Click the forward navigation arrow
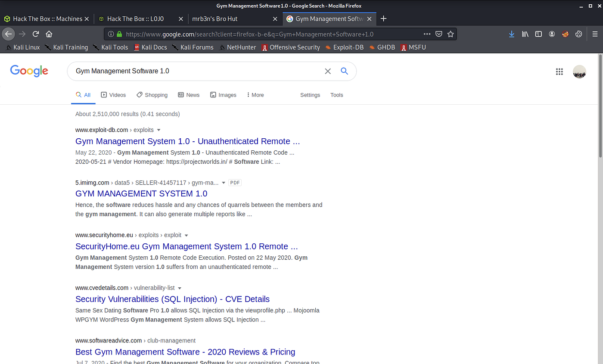 coord(22,34)
